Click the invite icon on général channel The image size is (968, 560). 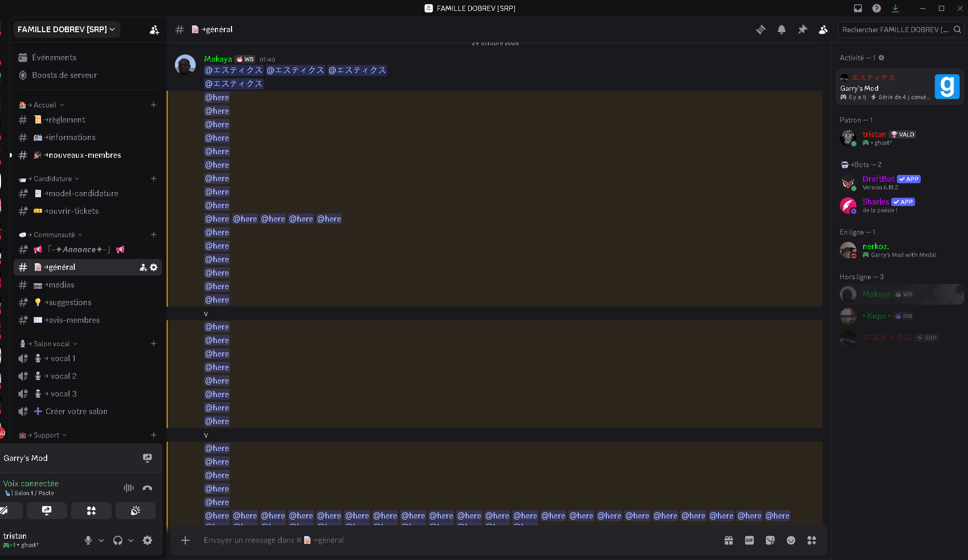point(143,267)
